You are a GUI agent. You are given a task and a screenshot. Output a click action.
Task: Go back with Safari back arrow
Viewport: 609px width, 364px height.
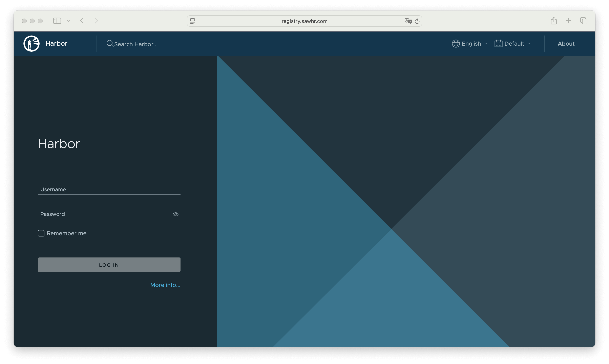coord(82,21)
